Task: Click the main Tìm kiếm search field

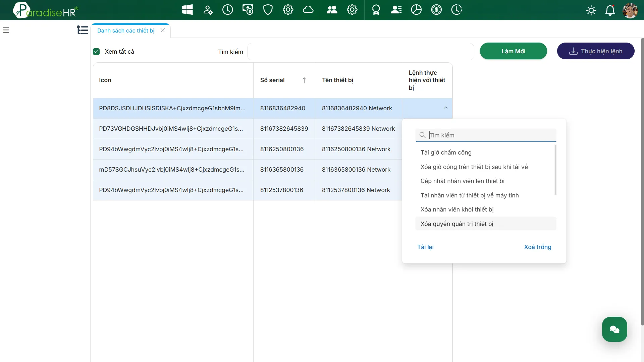Action: 361,52
